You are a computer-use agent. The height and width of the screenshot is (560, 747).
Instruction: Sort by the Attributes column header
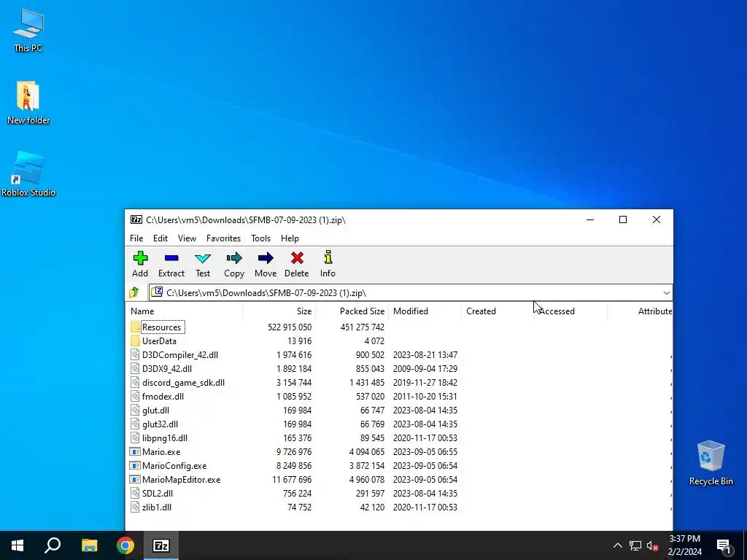coord(640,311)
